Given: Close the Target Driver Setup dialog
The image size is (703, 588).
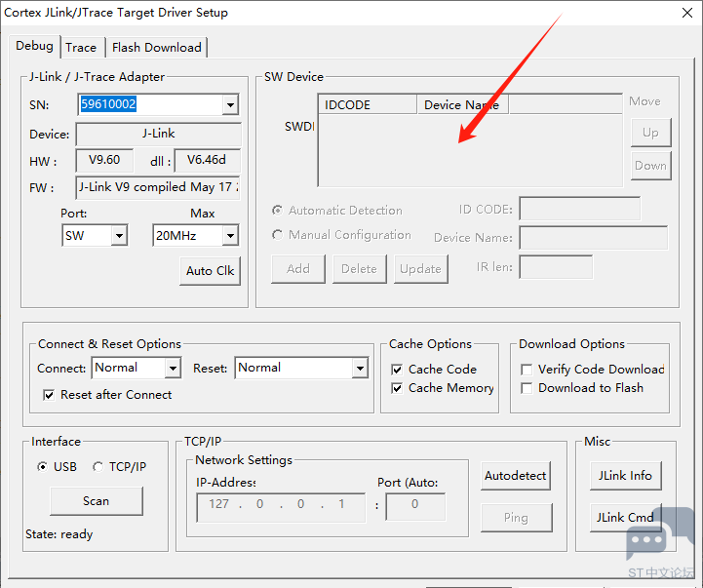Looking at the screenshot, I should pos(687,13).
